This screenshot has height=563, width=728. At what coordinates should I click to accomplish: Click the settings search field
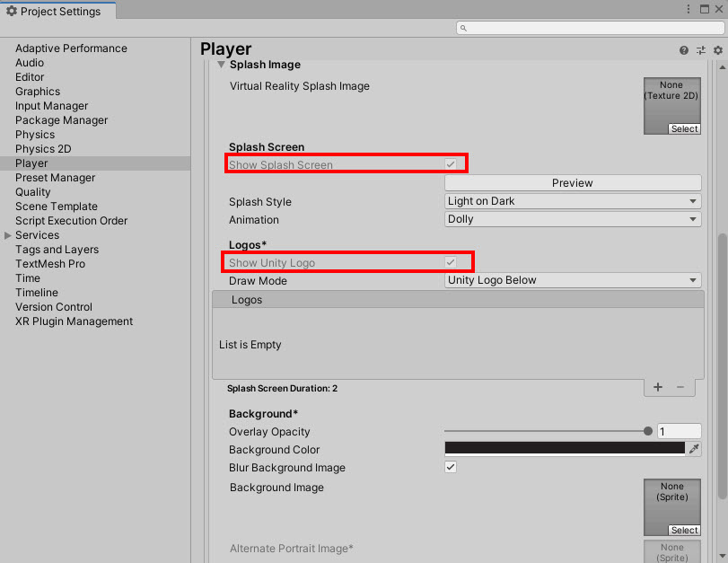(x=590, y=28)
